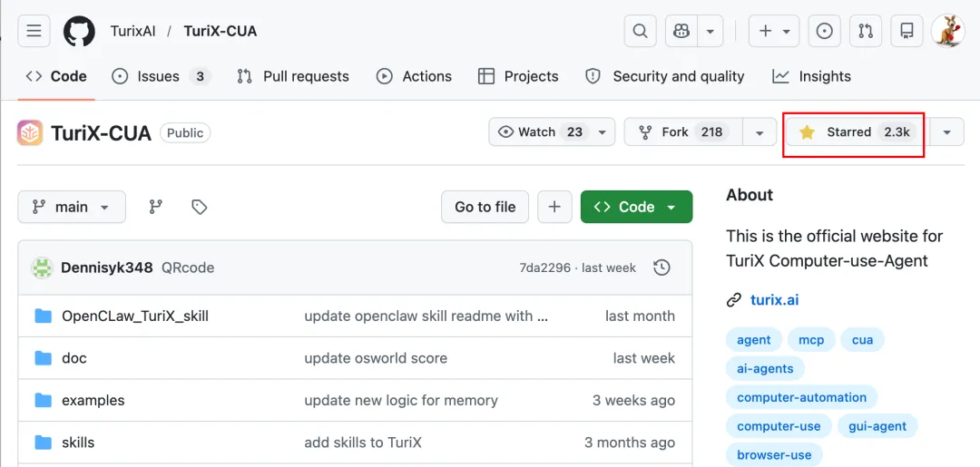Open the search magnifier icon

640,31
